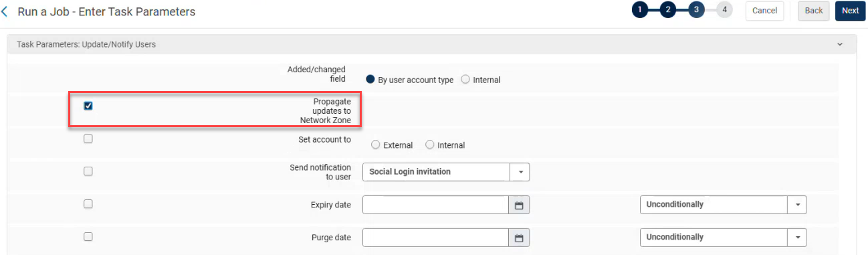Image resolution: width=868 pixels, height=255 pixels.
Task: Select By user account type radio
Action: [x=370, y=80]
